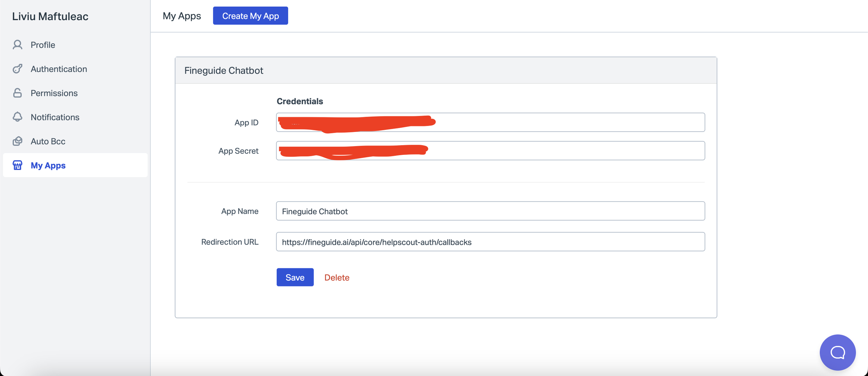
Task: Open the Profile settings page
Action: pyautogui.click(x=43, y=45)
